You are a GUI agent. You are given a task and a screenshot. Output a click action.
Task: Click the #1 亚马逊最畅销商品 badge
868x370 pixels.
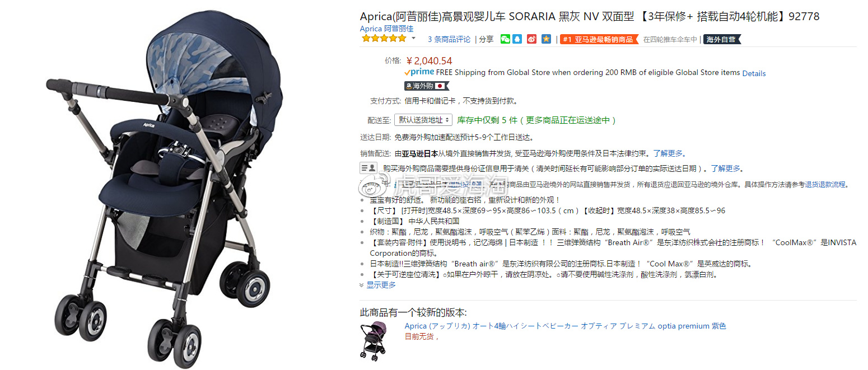tap(599, 39)
